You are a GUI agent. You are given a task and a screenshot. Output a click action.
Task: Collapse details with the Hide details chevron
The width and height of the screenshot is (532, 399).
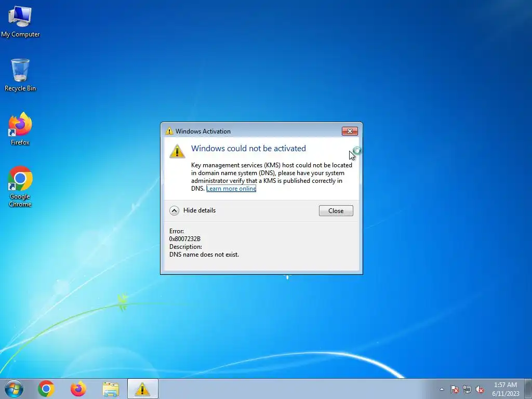click(x=174, y=211)
